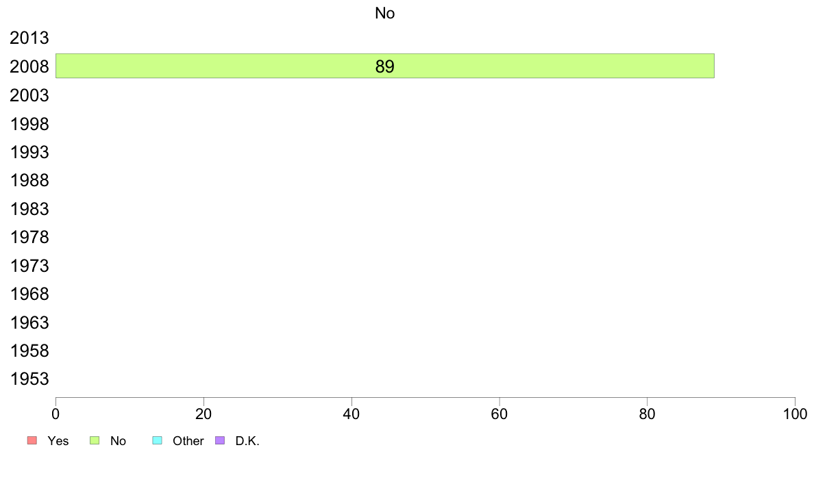This screenshot has height=504, width=814.
Task: Click the Other legend text
Action: click(x=188, y=441)
